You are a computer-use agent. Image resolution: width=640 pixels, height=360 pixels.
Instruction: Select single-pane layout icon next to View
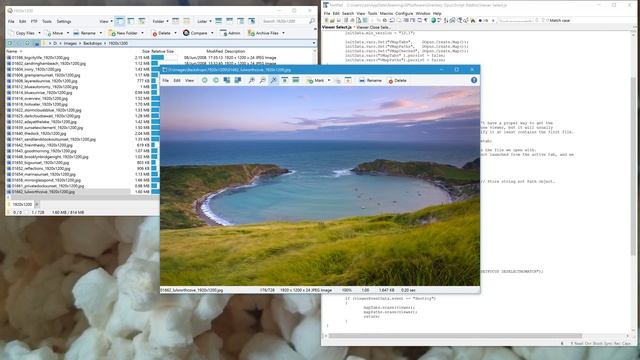120,21
